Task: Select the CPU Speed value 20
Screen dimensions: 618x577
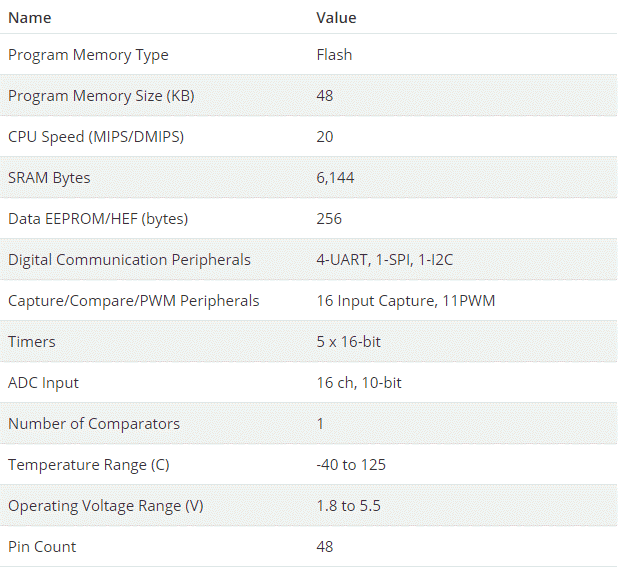Action: (x=325, y=137)
